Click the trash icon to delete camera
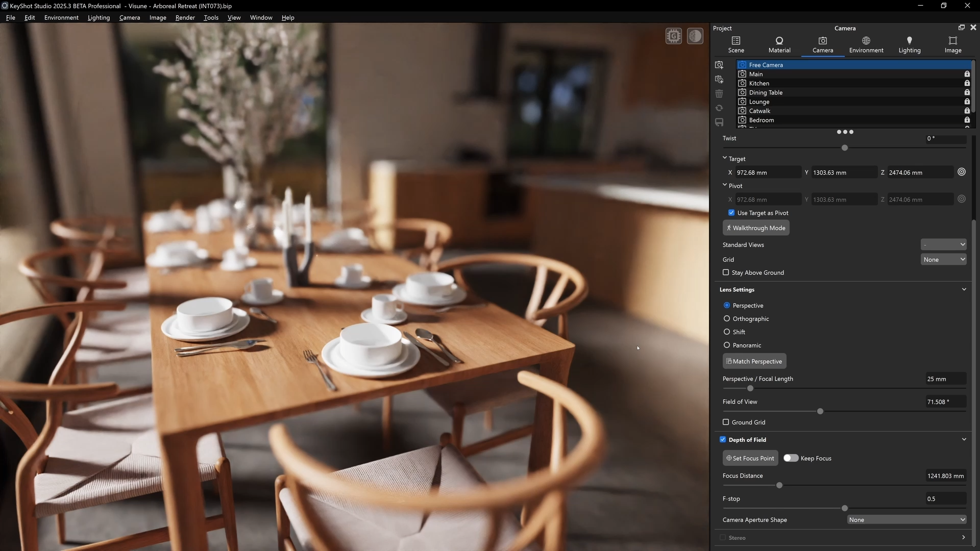Screen dimensions: 980x551 719,94
